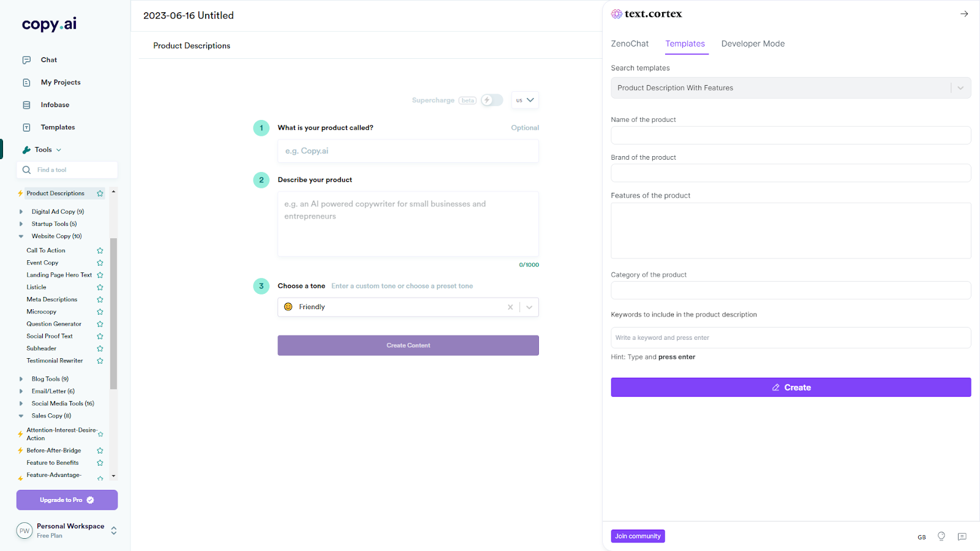This screenshot has height=551, width=980.
Task: Favorite the Product Descriptions tool star
Action: [x=100, y=193]
